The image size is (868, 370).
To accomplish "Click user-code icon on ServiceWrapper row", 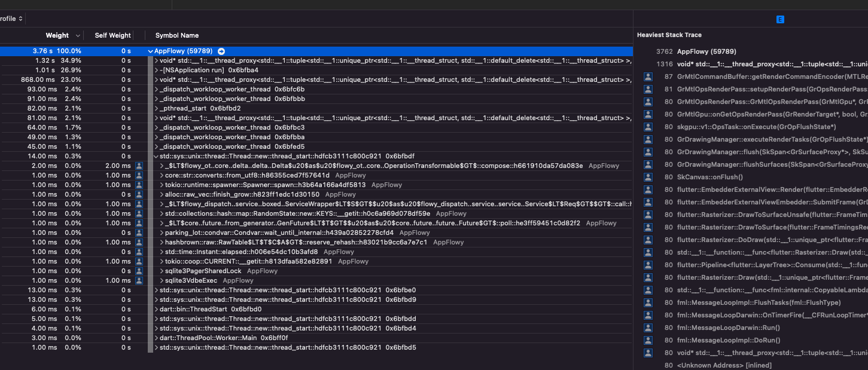I will pyautogui.click(x=139, y=204).
